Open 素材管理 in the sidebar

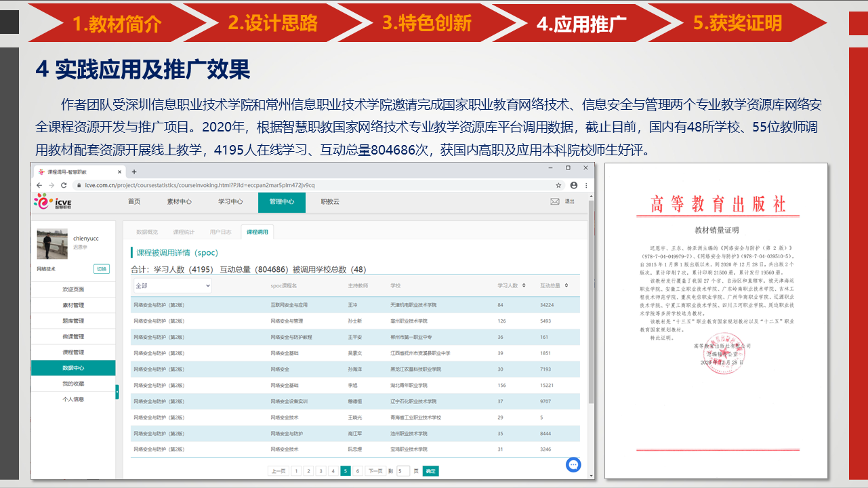tap(73, 305)
